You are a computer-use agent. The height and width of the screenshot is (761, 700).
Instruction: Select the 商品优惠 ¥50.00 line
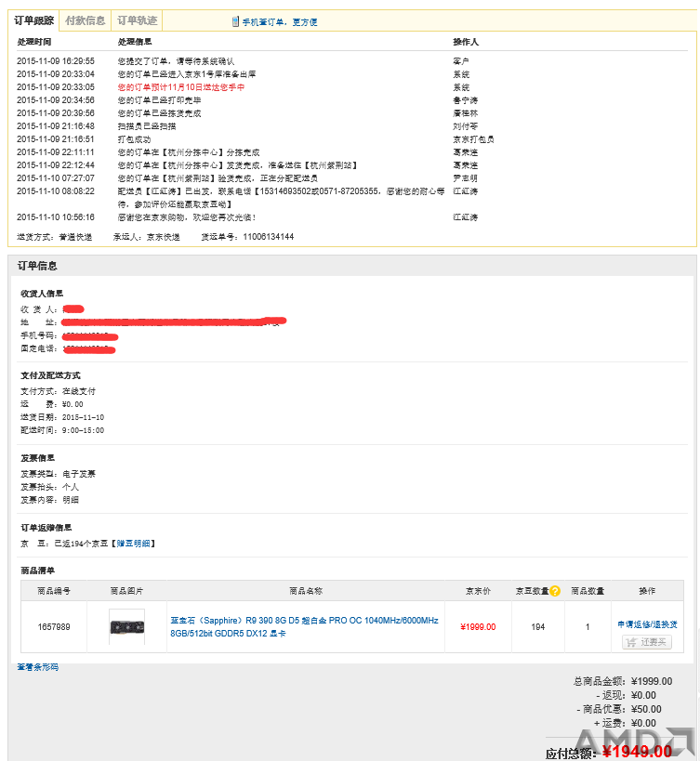point(619,709)
